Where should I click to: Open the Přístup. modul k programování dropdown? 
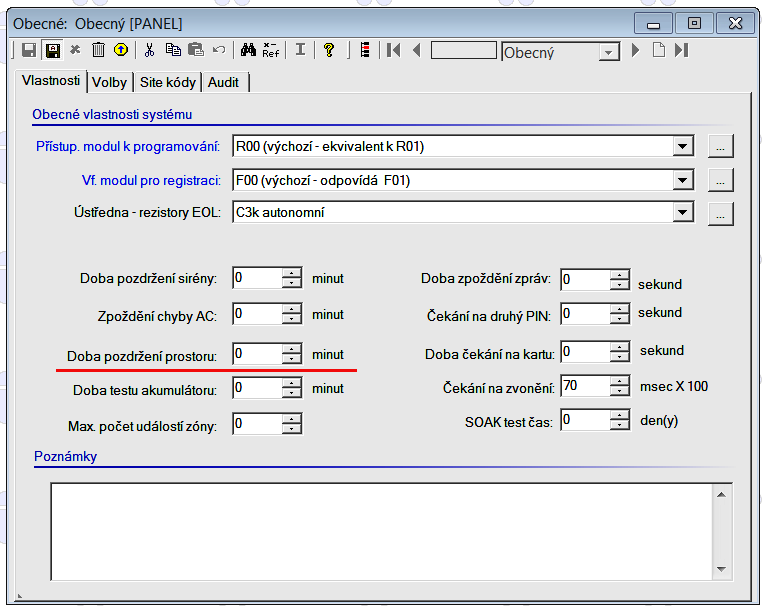click(x=683, y=147)
